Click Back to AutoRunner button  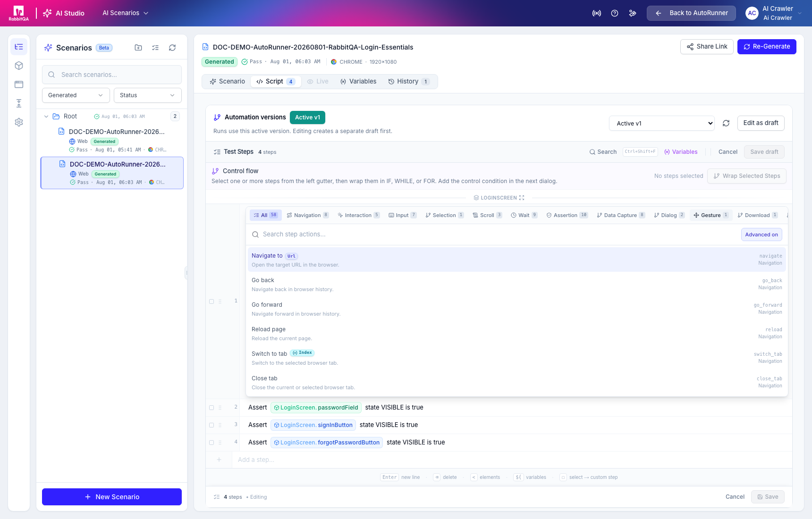point(691,13)
